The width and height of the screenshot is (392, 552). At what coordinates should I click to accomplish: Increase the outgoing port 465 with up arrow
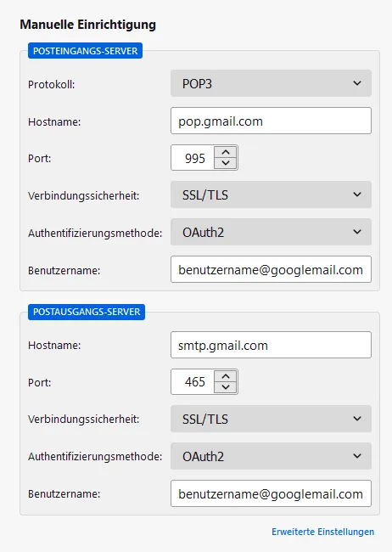(x=226, y=376)
